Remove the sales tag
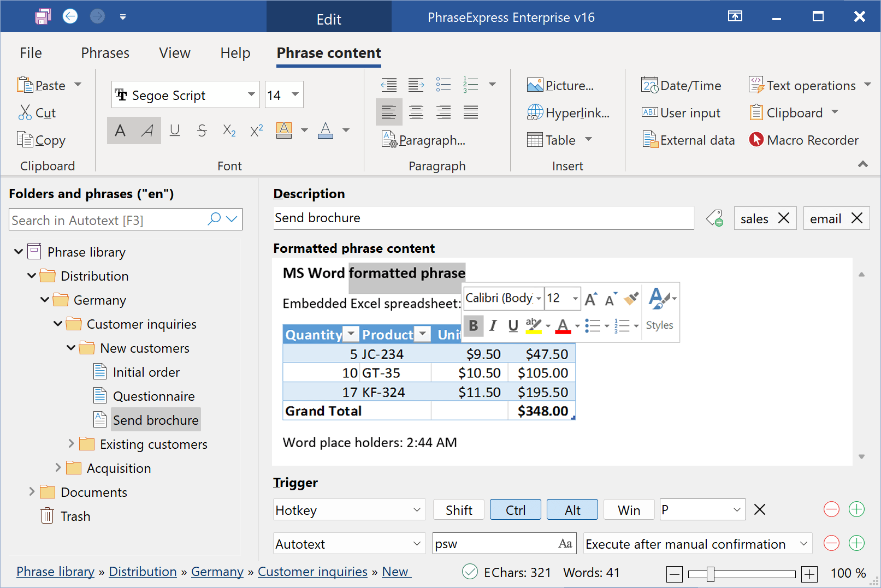Image resolution: width=881 pixels, height=588 pixels. (784, 218)
